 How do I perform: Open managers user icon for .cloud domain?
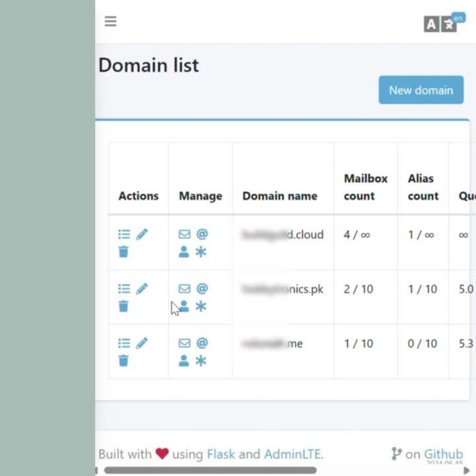(x=184, y=252)
